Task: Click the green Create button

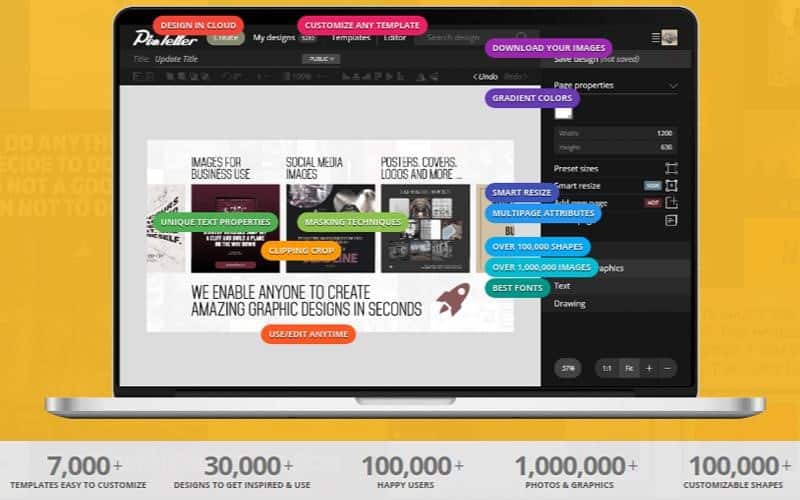Action: [226, 38]
